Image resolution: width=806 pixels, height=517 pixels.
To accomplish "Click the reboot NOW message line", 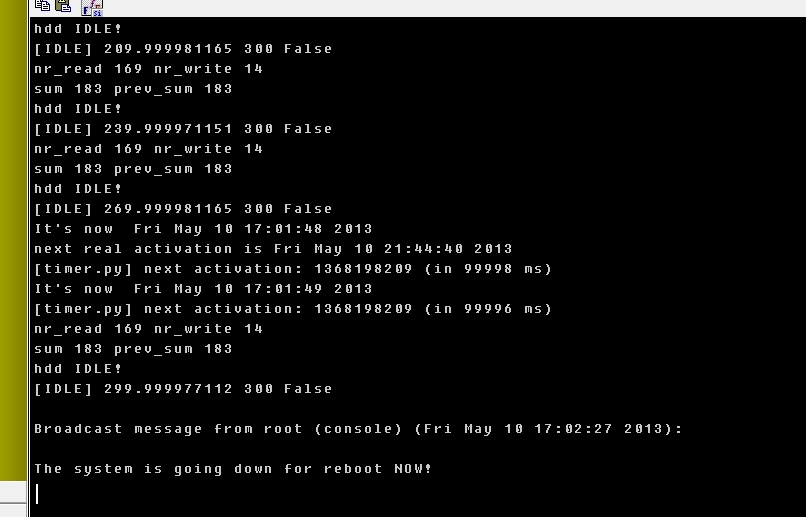I will (x=233, y=469).
